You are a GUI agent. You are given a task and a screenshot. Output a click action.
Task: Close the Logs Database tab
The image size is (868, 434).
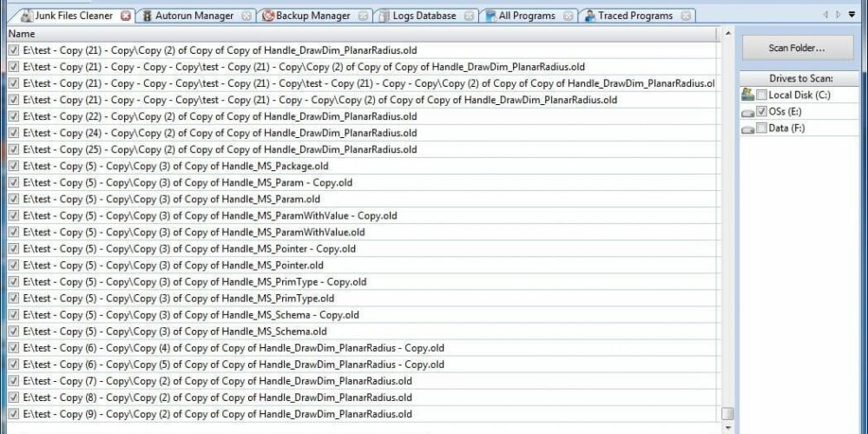pos(469,16)
